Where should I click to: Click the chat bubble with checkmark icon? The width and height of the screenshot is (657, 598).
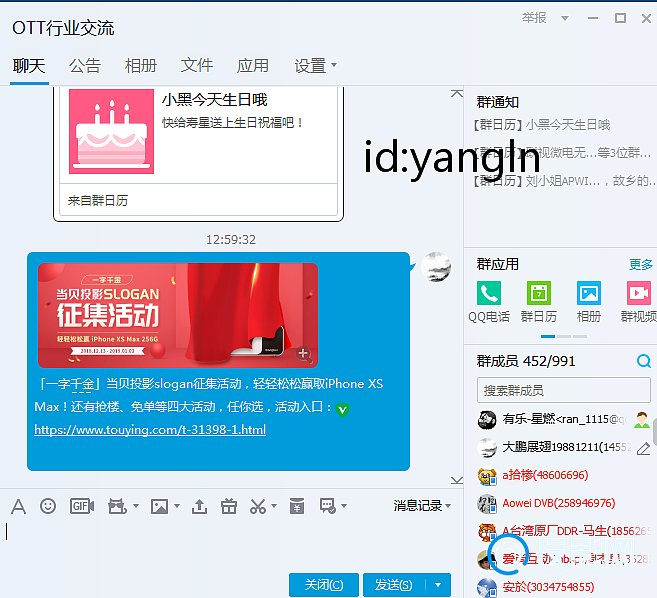[328, 506]
